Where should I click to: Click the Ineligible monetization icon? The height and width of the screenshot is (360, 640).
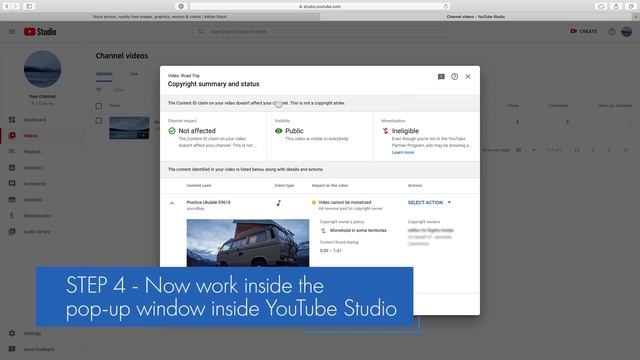coord(385,131)
